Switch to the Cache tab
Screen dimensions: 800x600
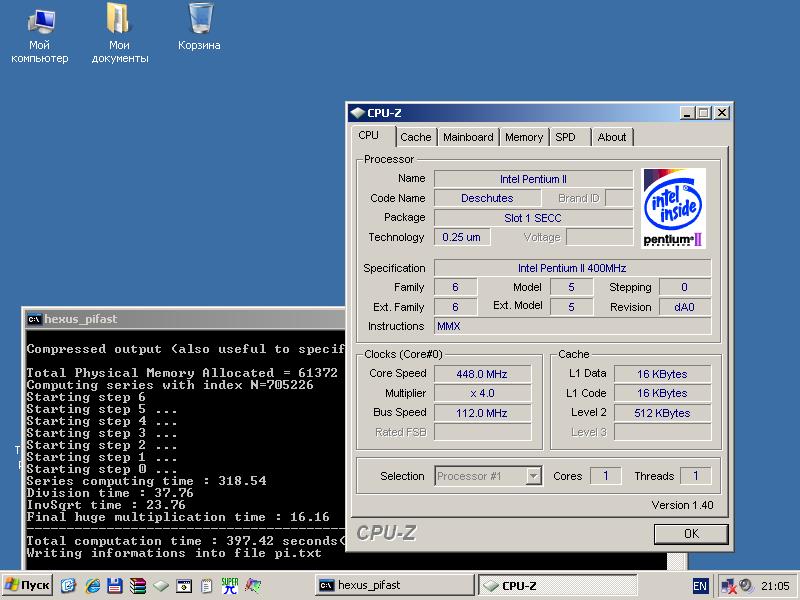click(416, 137)
